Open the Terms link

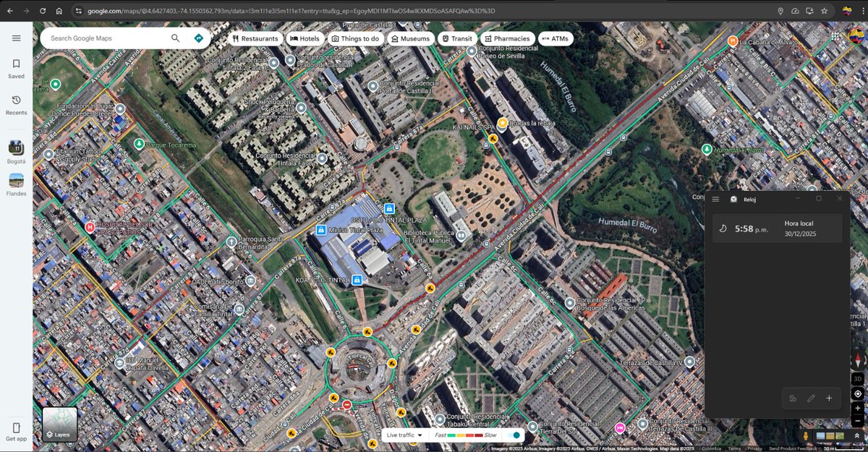coord(734,448)
